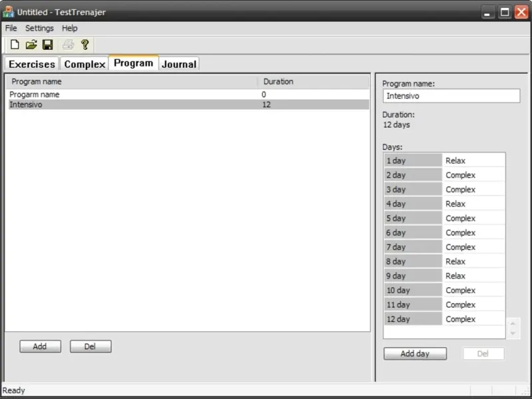
Task: Sort by the Program name column header
Action: 131,82
